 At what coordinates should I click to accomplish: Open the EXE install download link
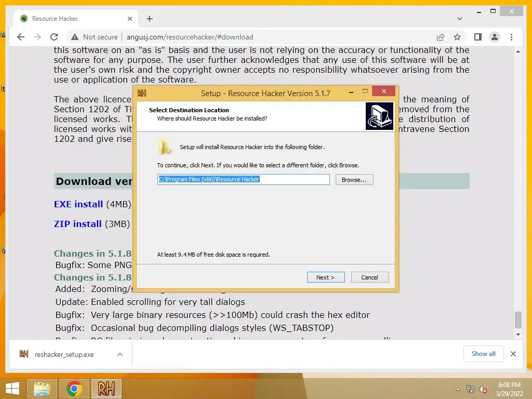78,204
